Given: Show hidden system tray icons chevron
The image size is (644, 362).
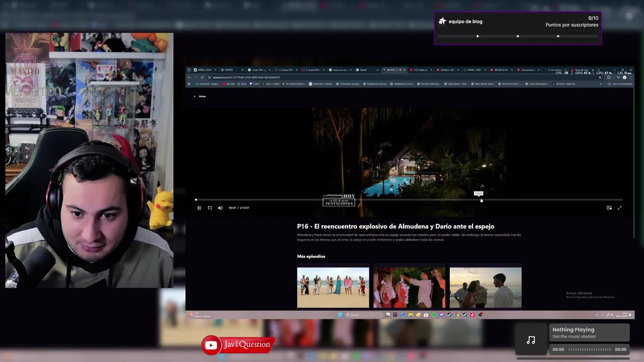Looking at the screenshot, I should point(597,315).
